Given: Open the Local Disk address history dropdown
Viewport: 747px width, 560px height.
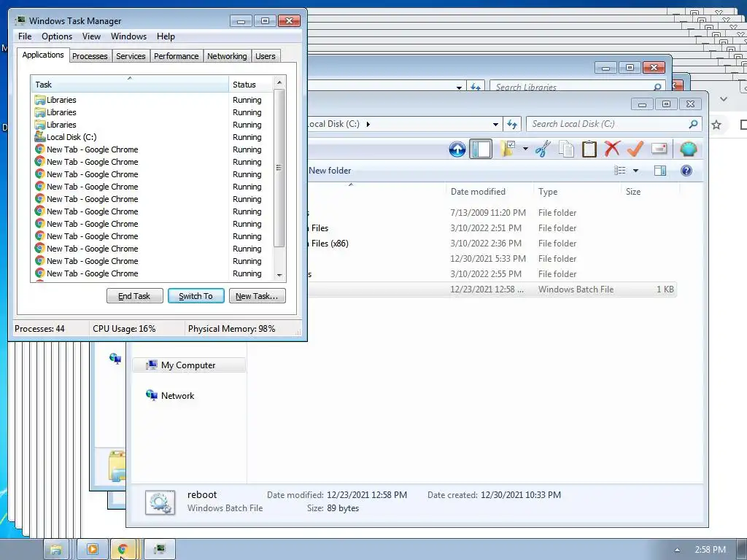Looking at the screenshot, I should (495, 124).
